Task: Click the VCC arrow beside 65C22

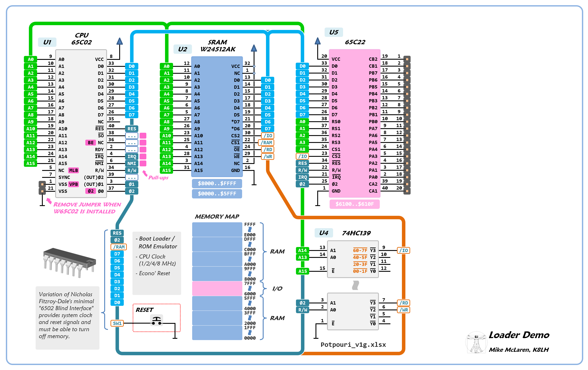Action: pyautogui.click(x=317, y=41)
